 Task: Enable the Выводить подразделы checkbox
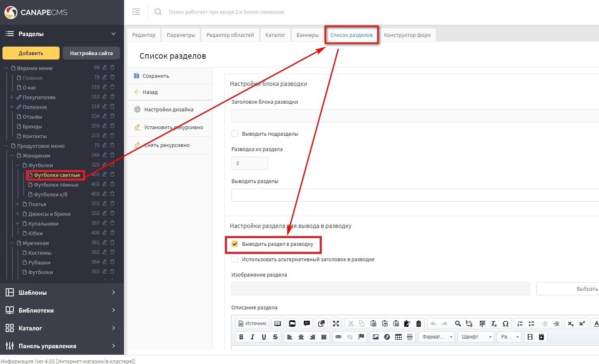(x=235, y=134)
